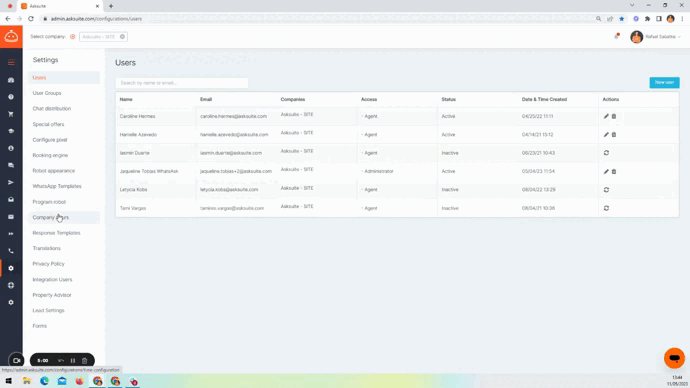
Task: Open Privacy Policy settings
Action: coord(48,264)
